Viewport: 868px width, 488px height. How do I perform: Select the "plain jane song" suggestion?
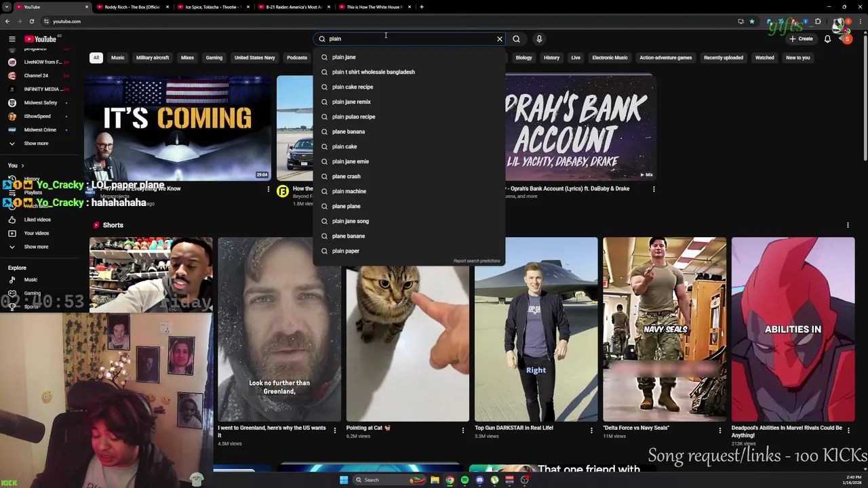coord(409,221)
